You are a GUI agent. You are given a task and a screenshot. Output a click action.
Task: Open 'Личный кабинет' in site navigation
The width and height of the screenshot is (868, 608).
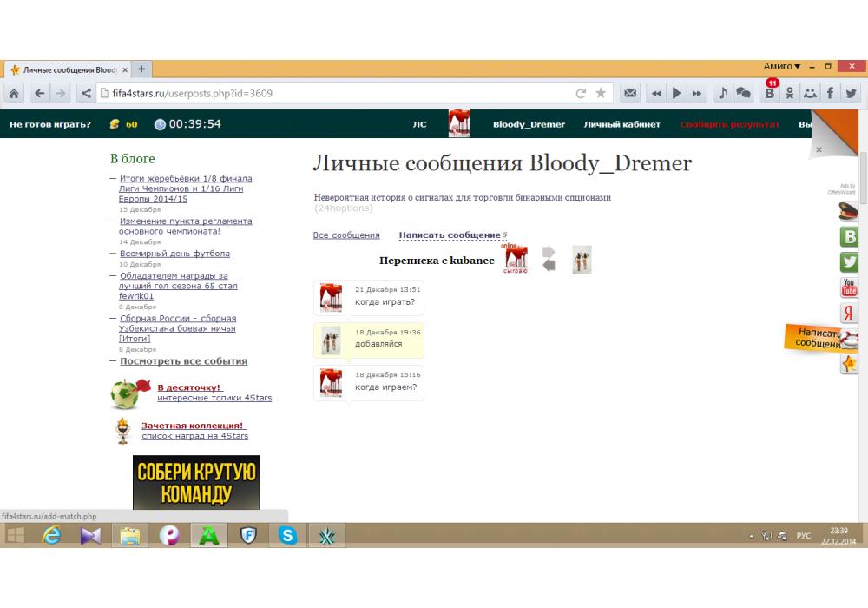621,124
